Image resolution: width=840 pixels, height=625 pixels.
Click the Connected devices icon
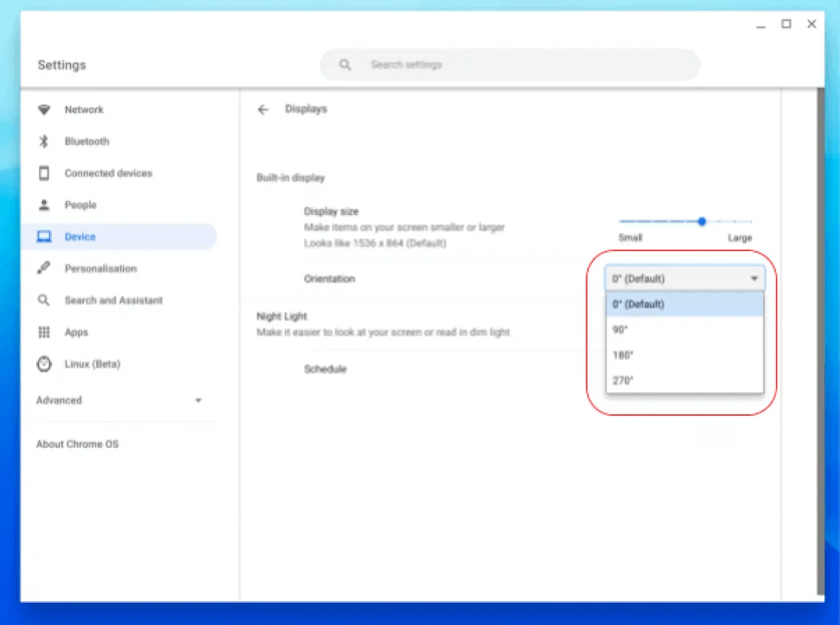point(44,173)
